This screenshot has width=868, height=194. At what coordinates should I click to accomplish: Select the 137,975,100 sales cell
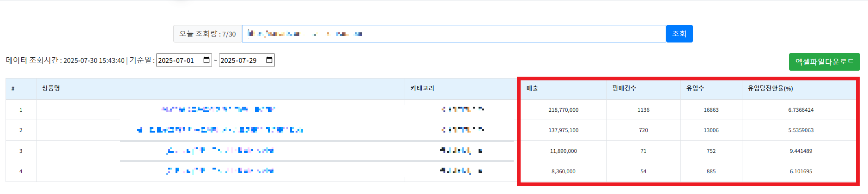click(563, 130)
